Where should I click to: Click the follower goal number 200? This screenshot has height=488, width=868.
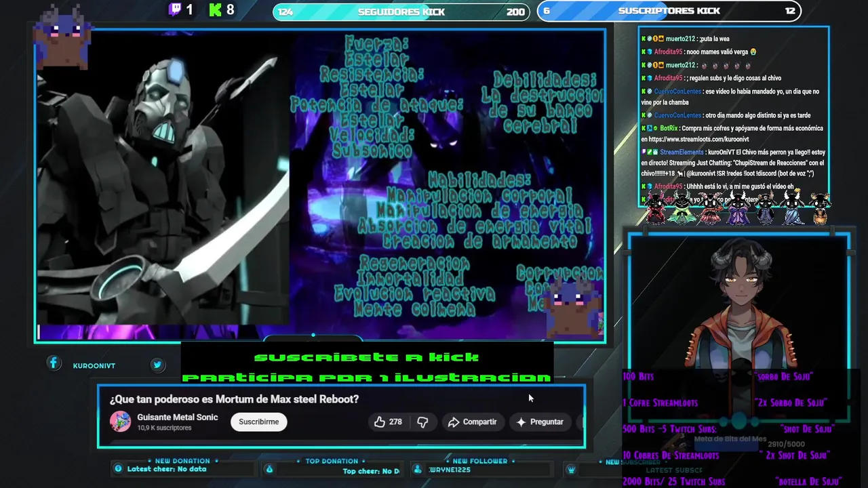point(515,12)
